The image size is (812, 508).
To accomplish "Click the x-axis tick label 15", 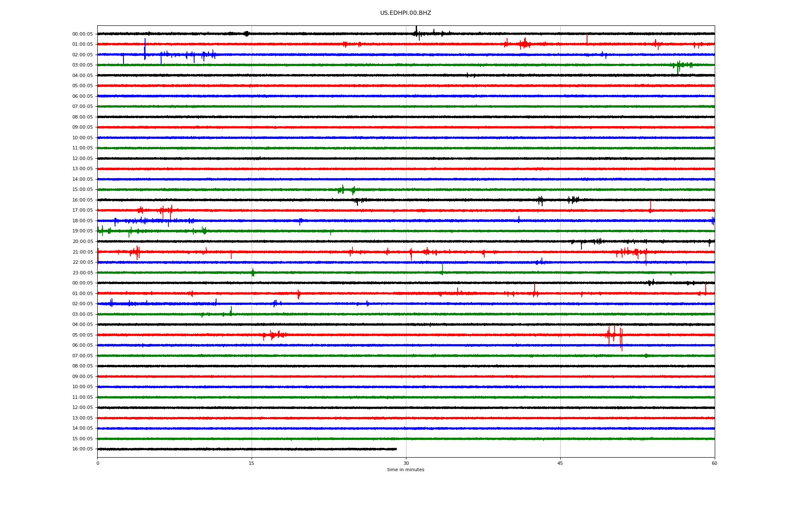I will click(x=252, y=463).
